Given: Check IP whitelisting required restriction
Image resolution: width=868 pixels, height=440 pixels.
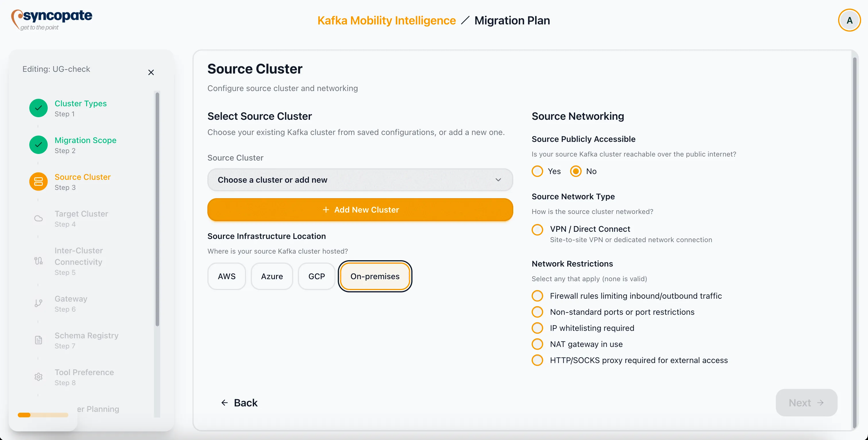Looking at the screenshot, I should coord(537,328).
